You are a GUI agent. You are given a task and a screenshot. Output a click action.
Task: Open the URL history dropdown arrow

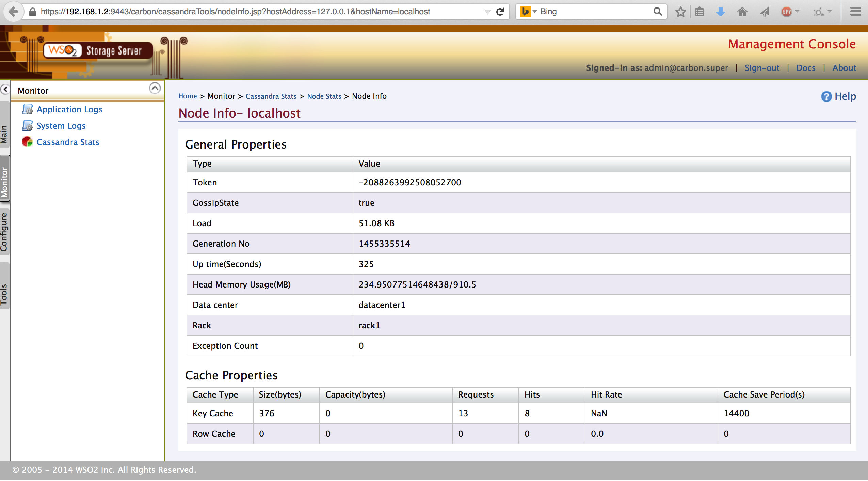[x=487, y=12]
